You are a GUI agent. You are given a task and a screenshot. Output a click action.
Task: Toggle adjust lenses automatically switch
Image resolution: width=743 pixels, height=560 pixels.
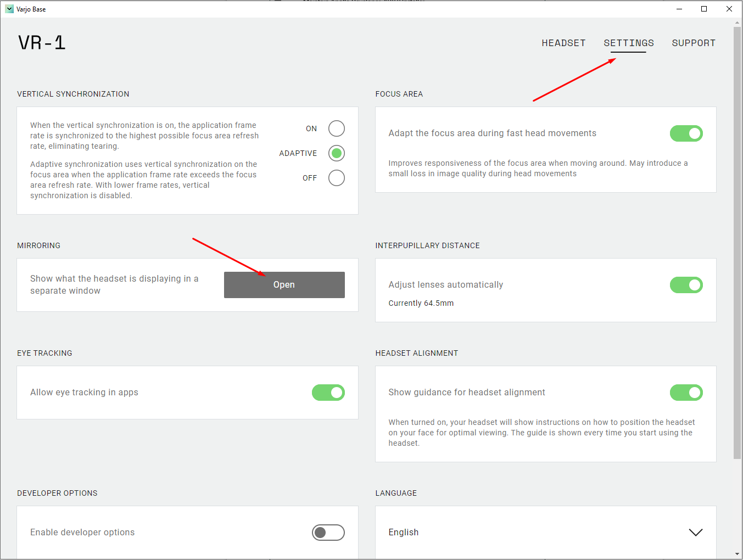coord(686,285)
